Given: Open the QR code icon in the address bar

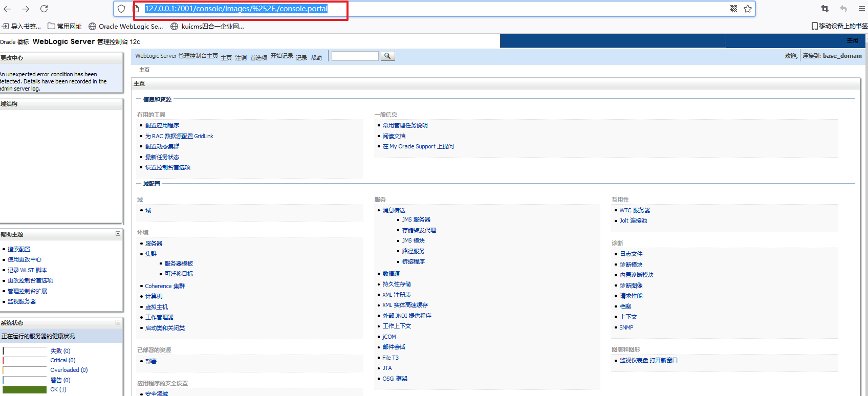Looking at the screenshot, I should tap(733, 9).
